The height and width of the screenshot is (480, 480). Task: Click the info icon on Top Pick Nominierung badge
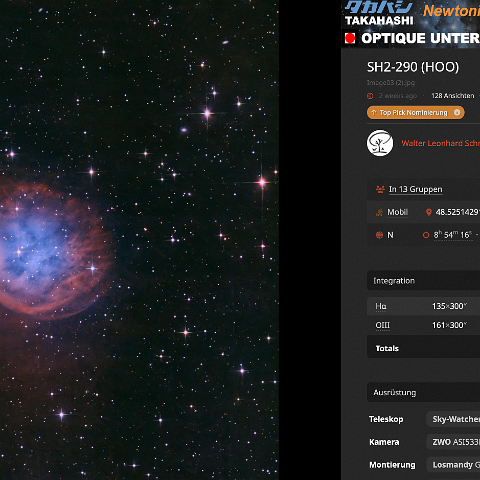pyautogui.click(x=457, y=112)
